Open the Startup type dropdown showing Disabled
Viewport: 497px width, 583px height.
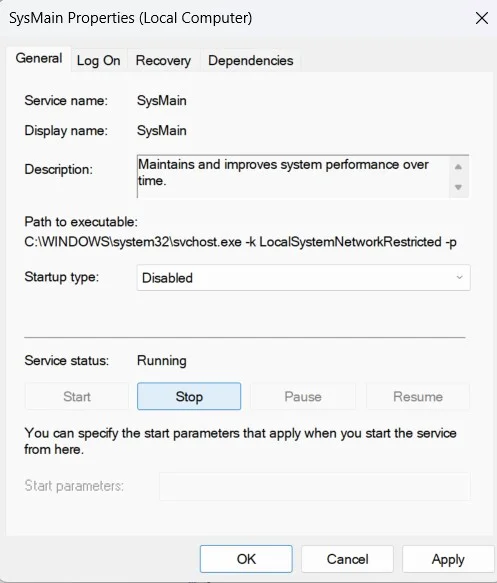point(303,278)
